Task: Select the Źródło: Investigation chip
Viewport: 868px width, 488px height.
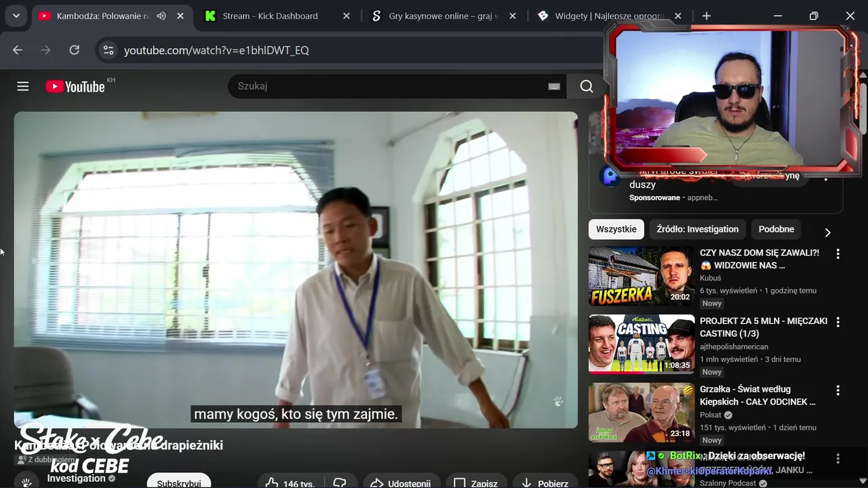Action: click(x=698, y=229)
